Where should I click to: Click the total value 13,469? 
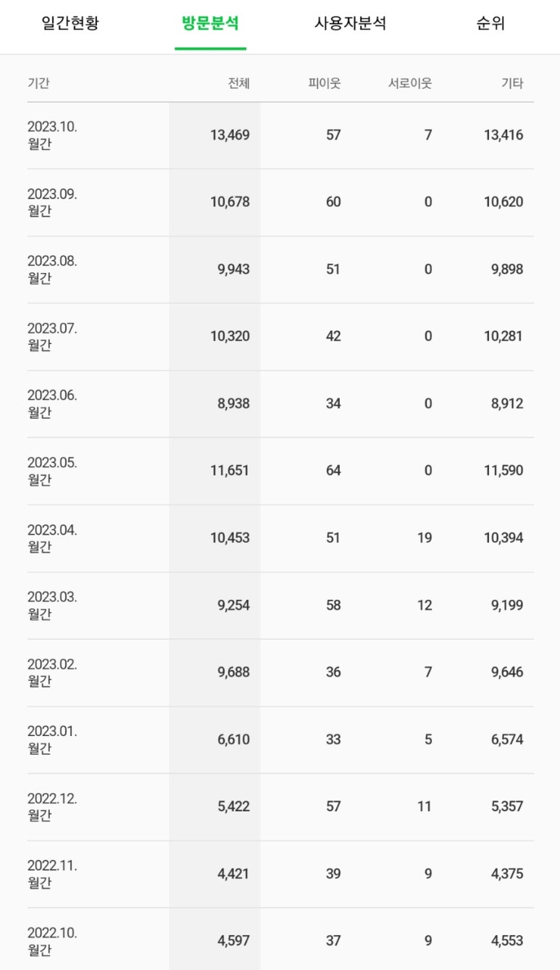tap(230, 135)
